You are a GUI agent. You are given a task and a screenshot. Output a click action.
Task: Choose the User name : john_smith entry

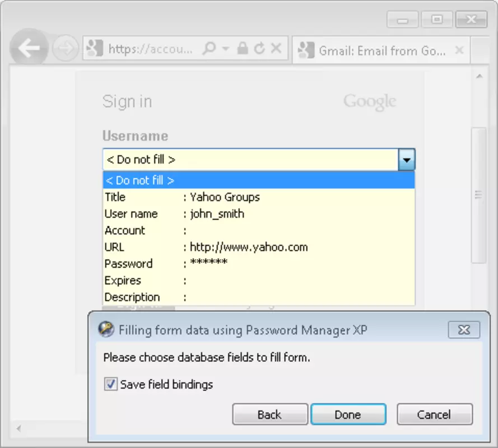coord(259,214)
